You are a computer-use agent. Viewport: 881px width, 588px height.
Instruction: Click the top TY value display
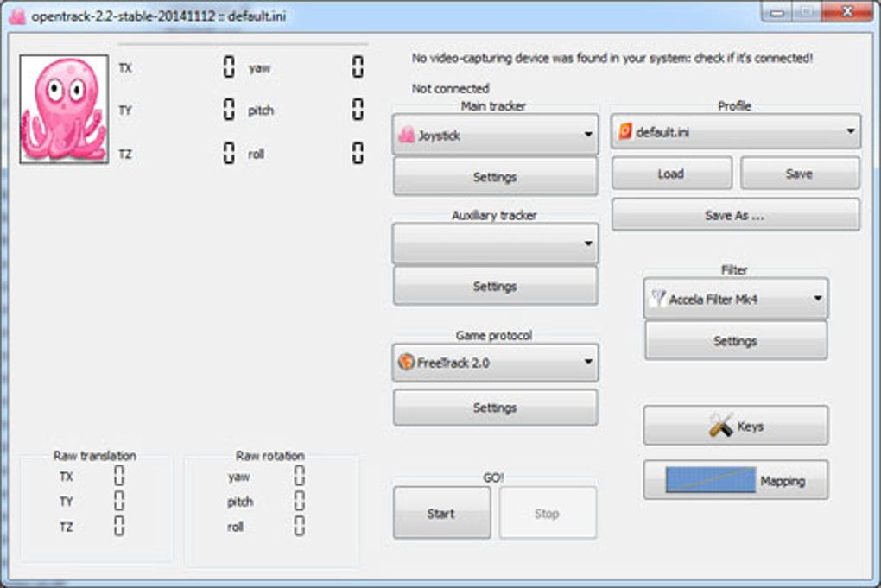click(229, 110)
